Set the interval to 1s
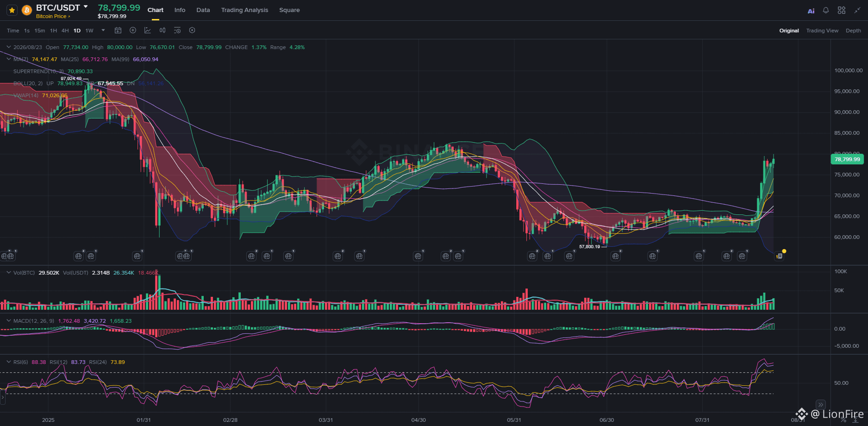The image size is (868, 426). pos(27,31)
